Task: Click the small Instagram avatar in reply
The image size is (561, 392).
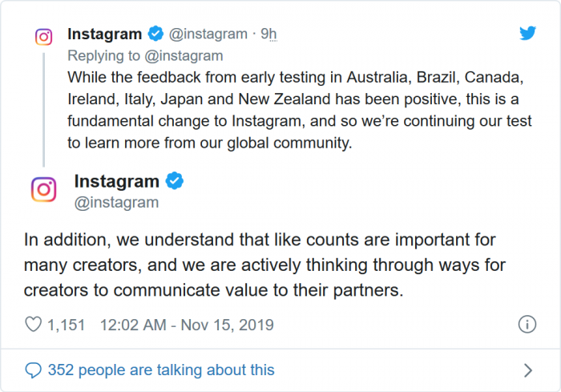Action: [44, 37]
